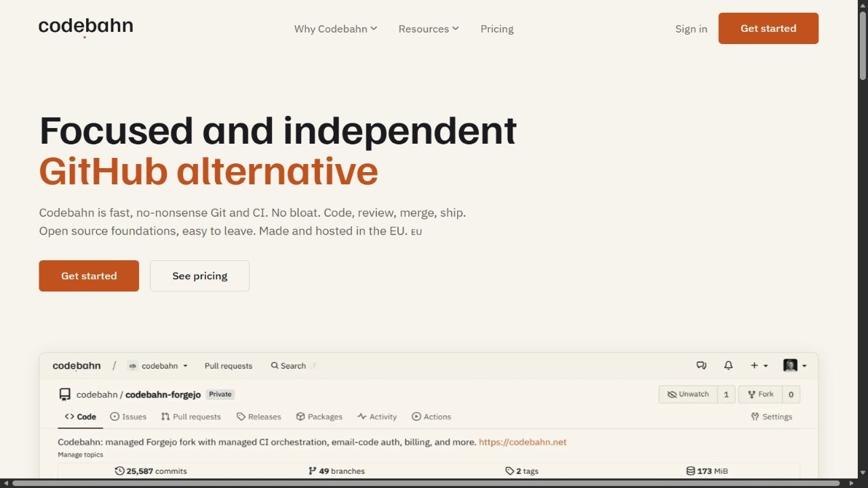Open the Releases tab
The image size is (868, 488).
click(258, 417)
